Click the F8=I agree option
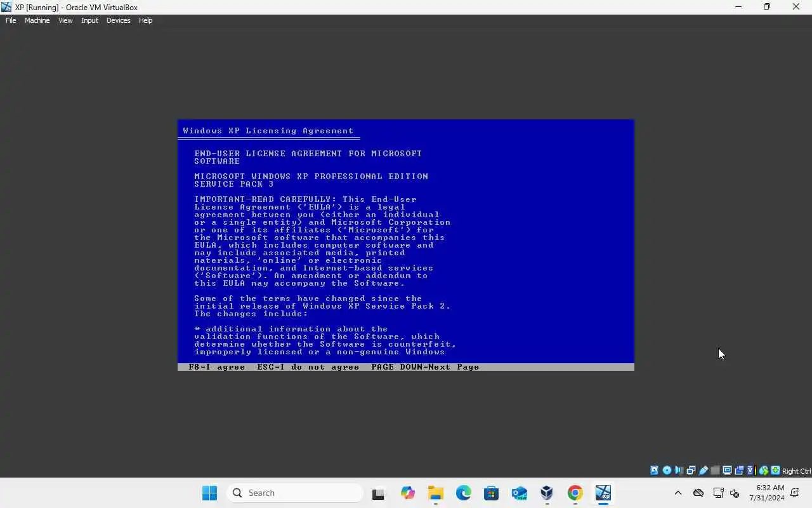Viewport: 812px width, 508px height. click(217, 367)
